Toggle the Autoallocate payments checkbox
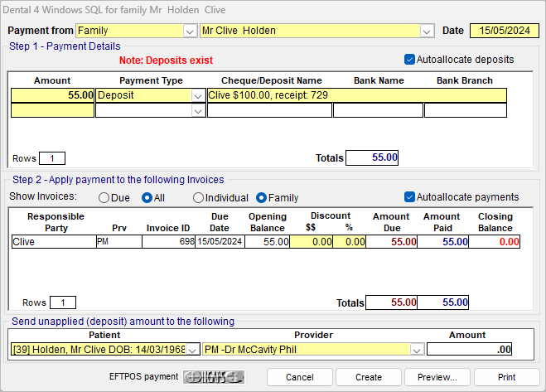Screen dimensions: 546x392 [409, 197]
